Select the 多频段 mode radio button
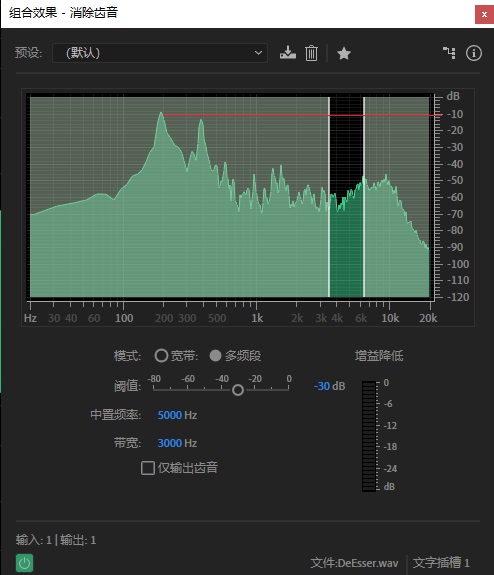The image size is (494, 575). pos(215,356)
